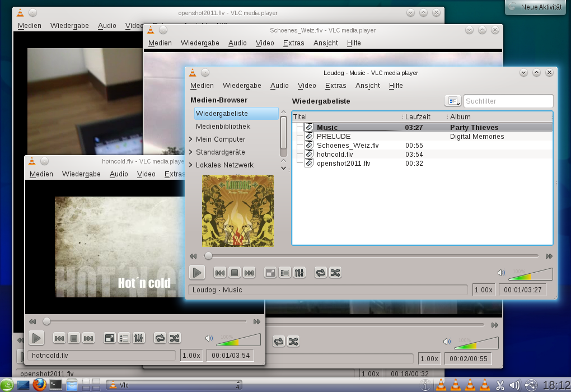This screenshot has width=571, height=392.
Task: Open extended settings in hotncold.flv window
Action: (x=138, y=338)
